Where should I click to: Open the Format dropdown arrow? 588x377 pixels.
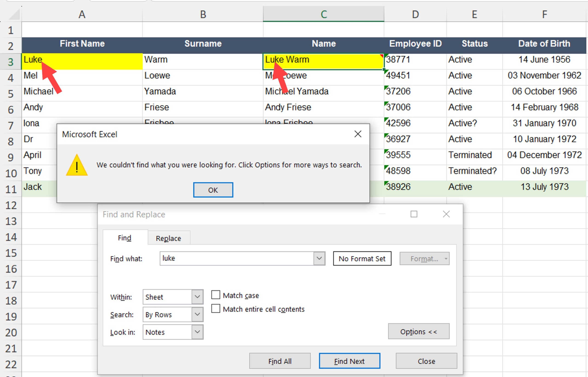(x=445, y=258)
